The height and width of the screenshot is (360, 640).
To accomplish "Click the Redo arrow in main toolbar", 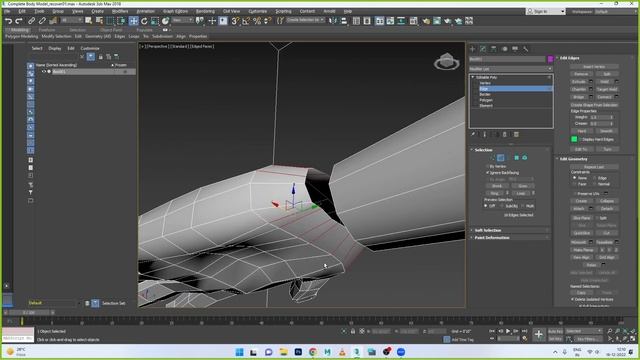I will pyautogui.click(x=19, y=21).
